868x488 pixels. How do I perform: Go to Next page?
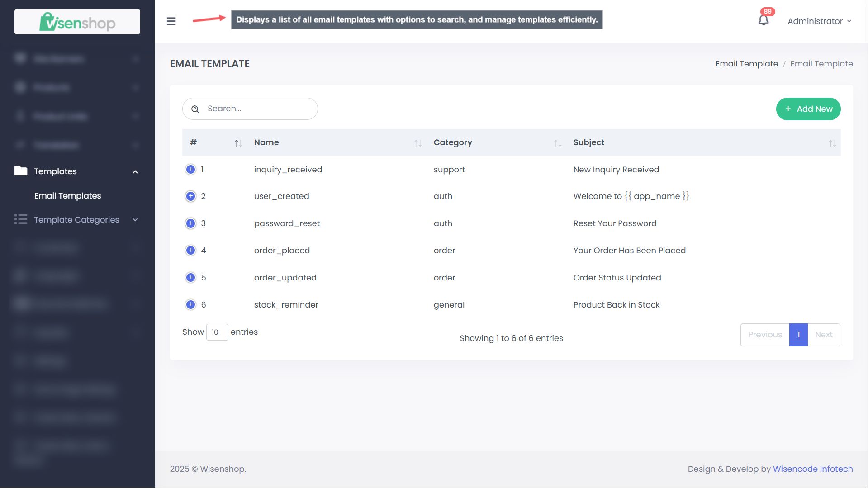[x=824, y=335]
